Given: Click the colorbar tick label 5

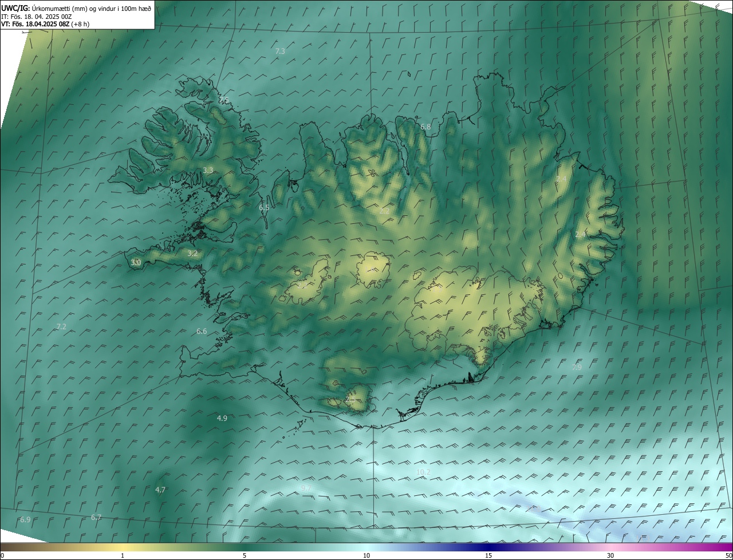Looking at the screenshot, I should click(x=245, y=555).
